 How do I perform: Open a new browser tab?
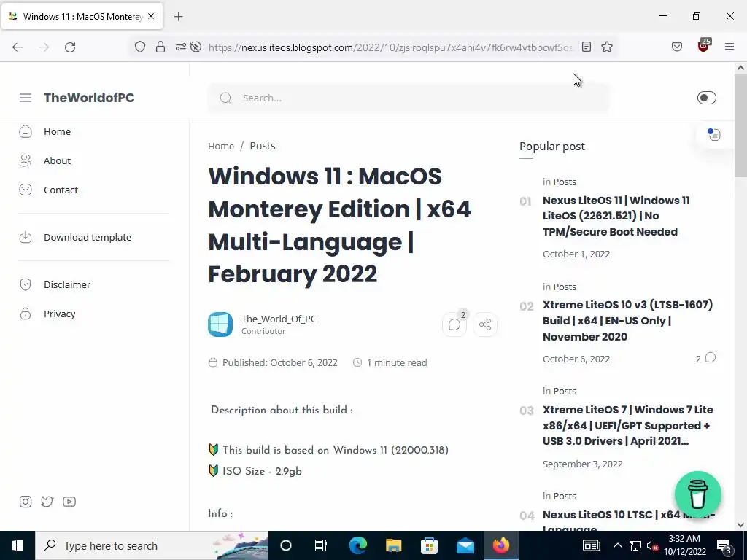click(x=178, y=17)
